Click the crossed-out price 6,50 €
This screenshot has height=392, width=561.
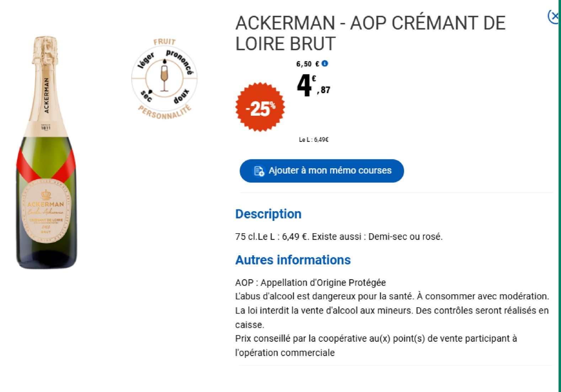click(x=308, y=64)
